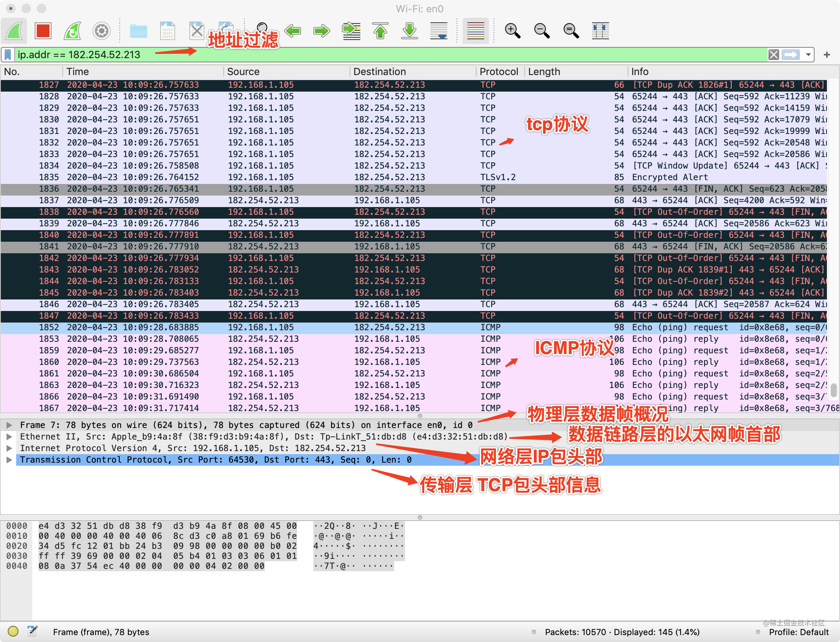
Task: Open the filter bookmarks icon
Action: [x=8, y=54]
